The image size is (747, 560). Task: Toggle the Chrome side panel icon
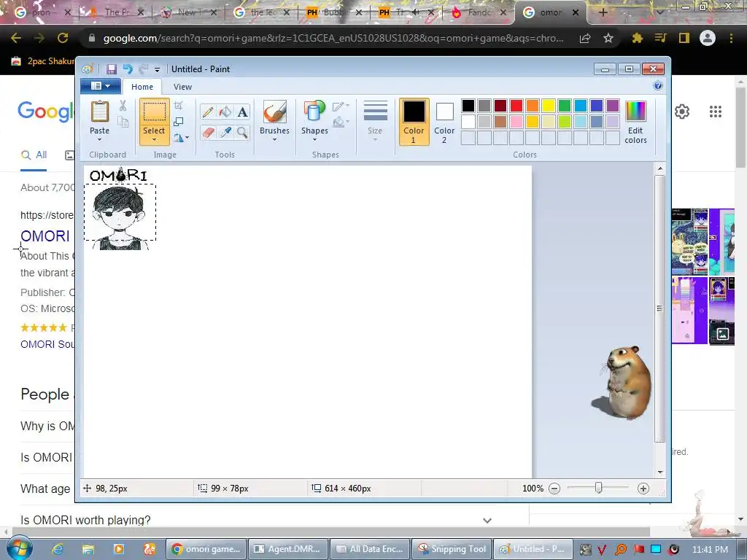[x=684, y=38]
